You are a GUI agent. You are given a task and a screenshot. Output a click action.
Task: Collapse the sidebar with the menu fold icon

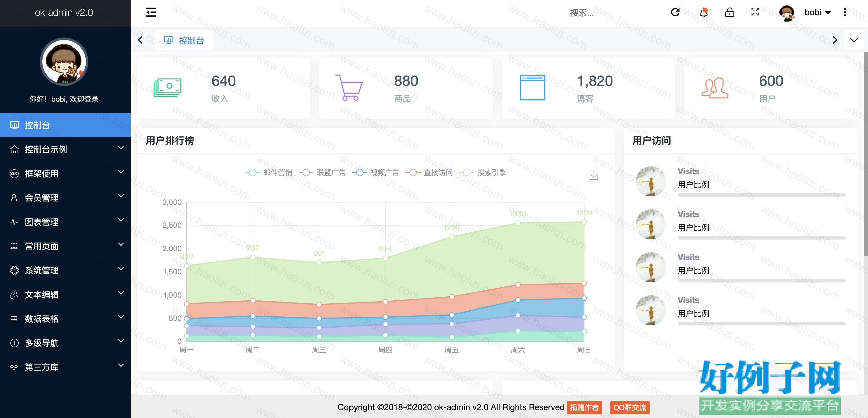[151, 12]
